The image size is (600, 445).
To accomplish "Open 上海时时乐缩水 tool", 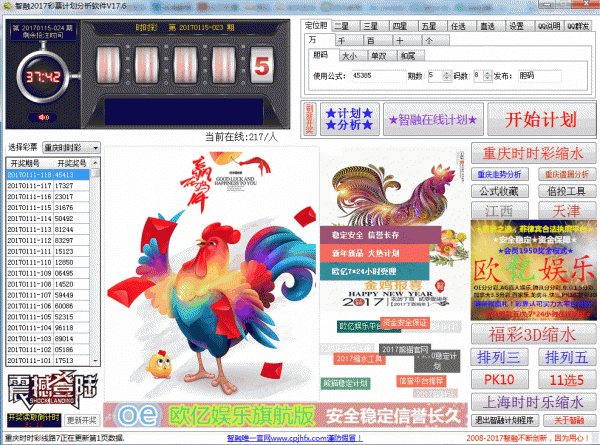I will (x=533, y=402).
